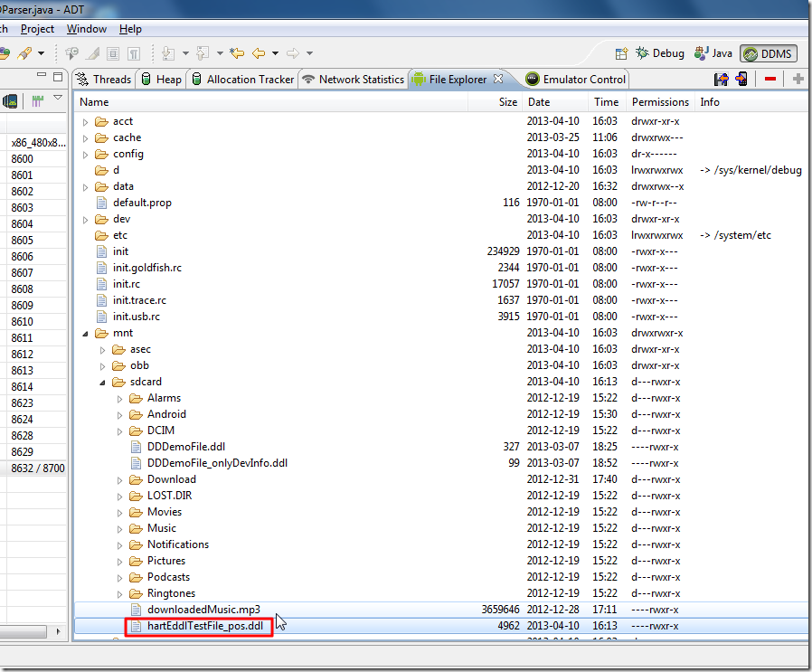Select the x86_480x8... device row

pos(38,143)
